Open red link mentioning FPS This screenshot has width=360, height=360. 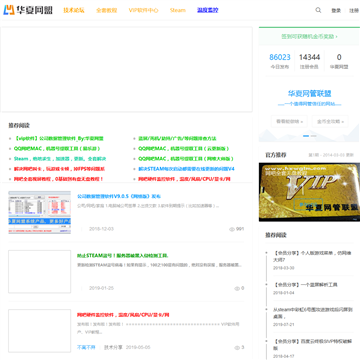pyautogui.click(x=59, y=169)
